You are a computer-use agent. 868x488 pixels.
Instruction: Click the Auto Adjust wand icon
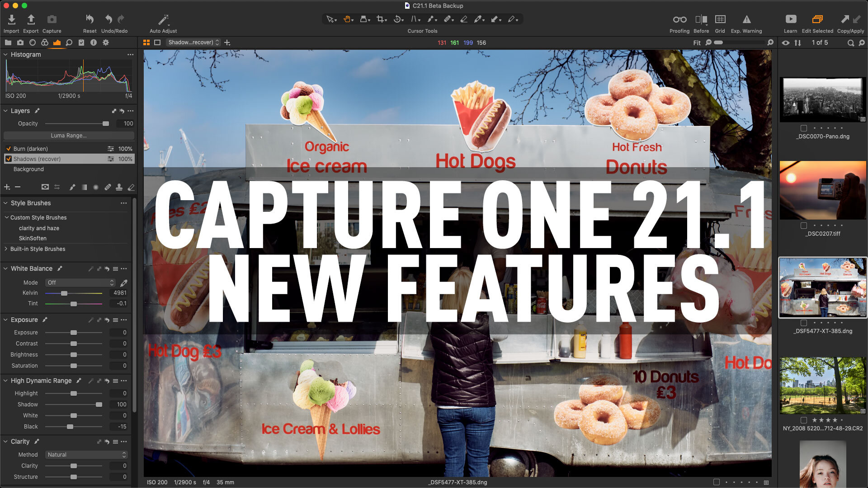163,19
